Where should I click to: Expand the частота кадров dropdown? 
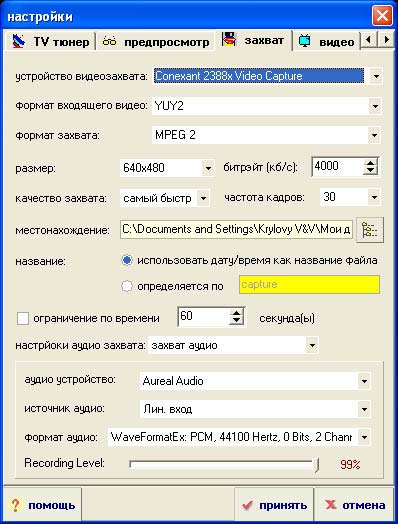(374, 197)
